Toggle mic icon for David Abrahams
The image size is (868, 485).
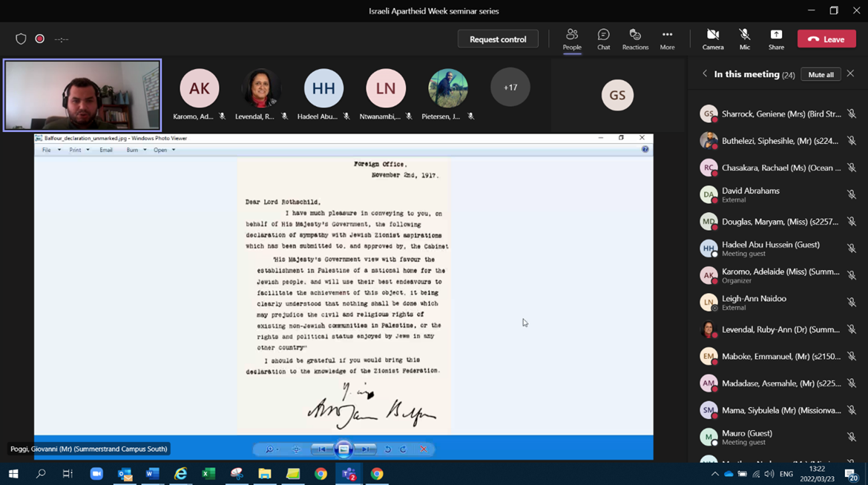pyautogui.click(x=852, y=195)
